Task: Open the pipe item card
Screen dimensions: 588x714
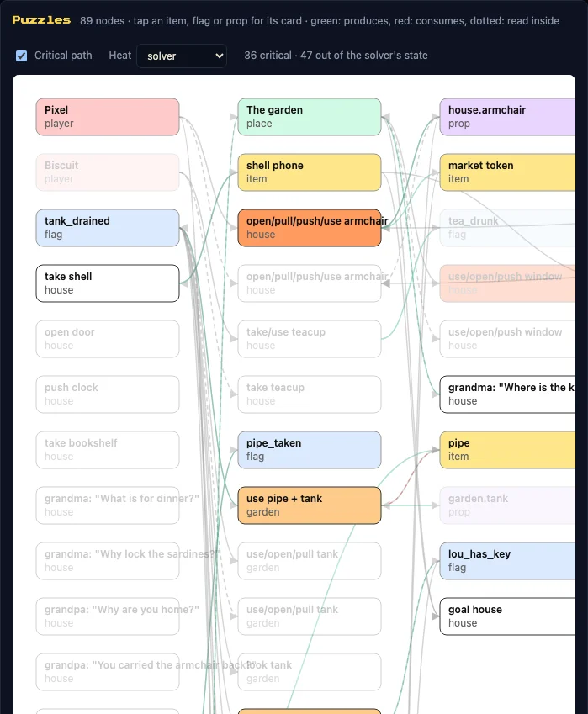Action: (507, 450)
